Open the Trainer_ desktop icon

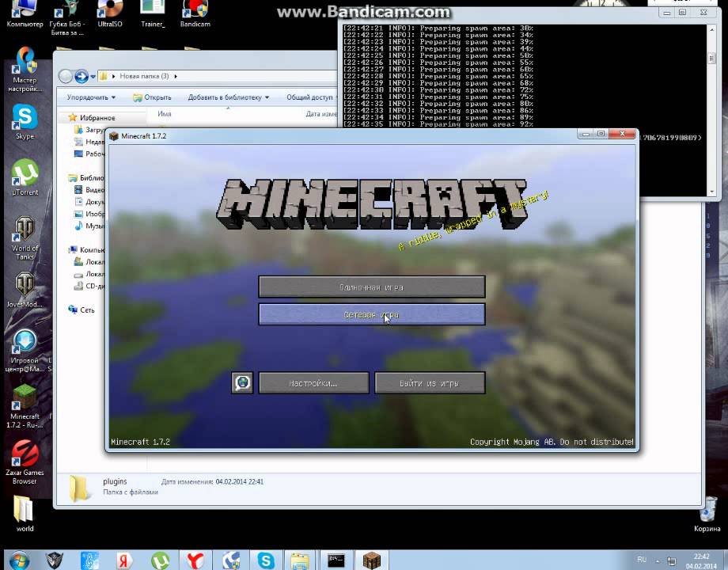(153, 14)
